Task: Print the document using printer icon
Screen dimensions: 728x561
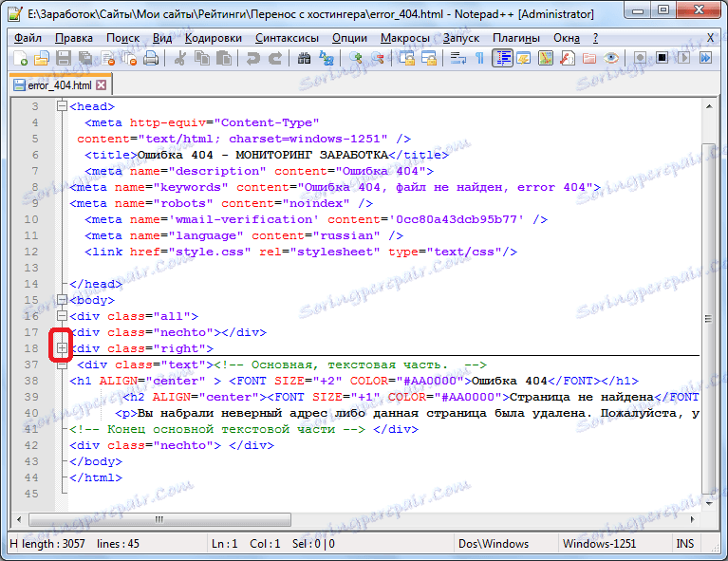Action: pos(151,59)
